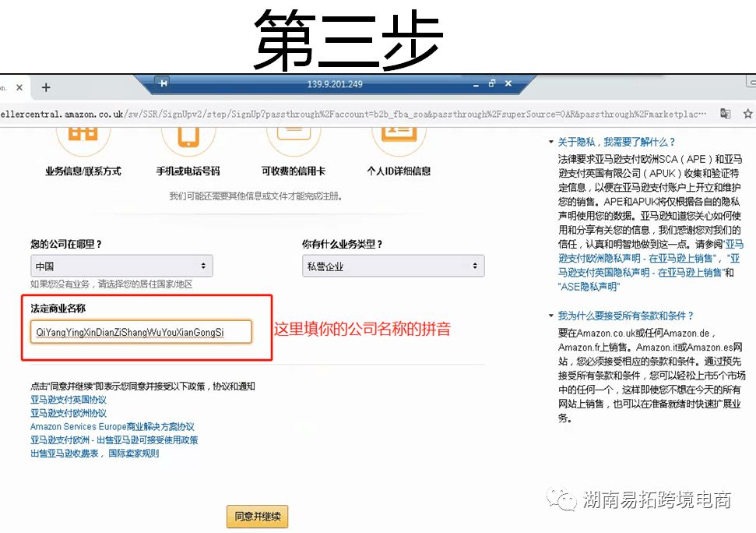
Task: Click the browser address bar URL
Action: pyautogui.click(x=353, y=114)
